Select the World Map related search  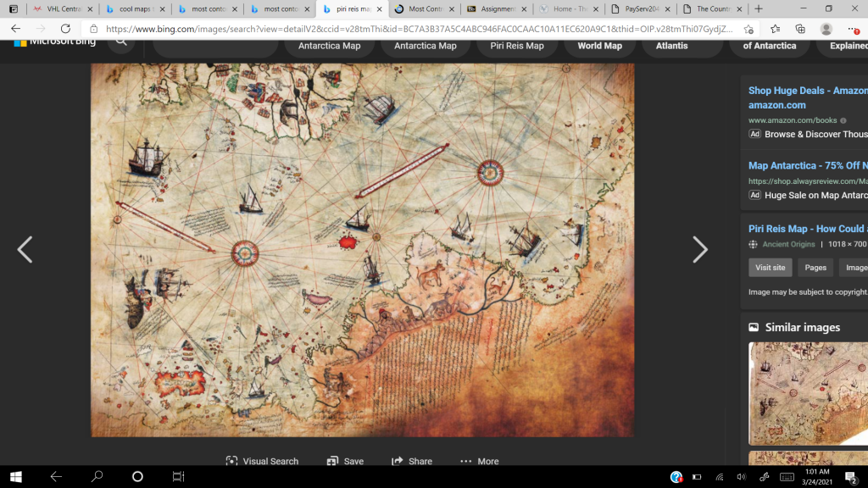coord(599,46)
